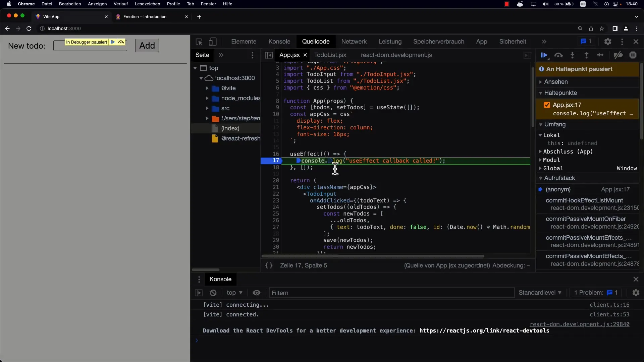
Task: Click the React DevTools hyperlink
Action: pyautogui.click(x=484, y=330)
